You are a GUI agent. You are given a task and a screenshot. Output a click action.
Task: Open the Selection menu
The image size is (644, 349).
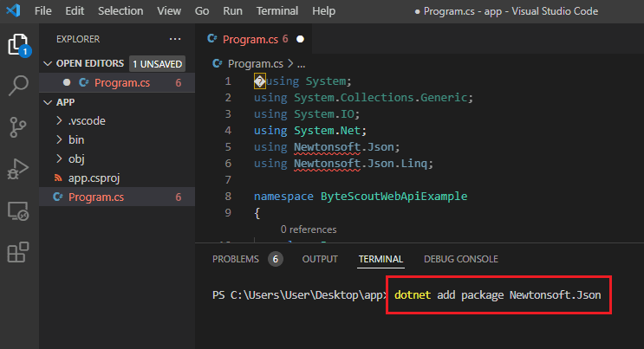(x=121, y=12)
